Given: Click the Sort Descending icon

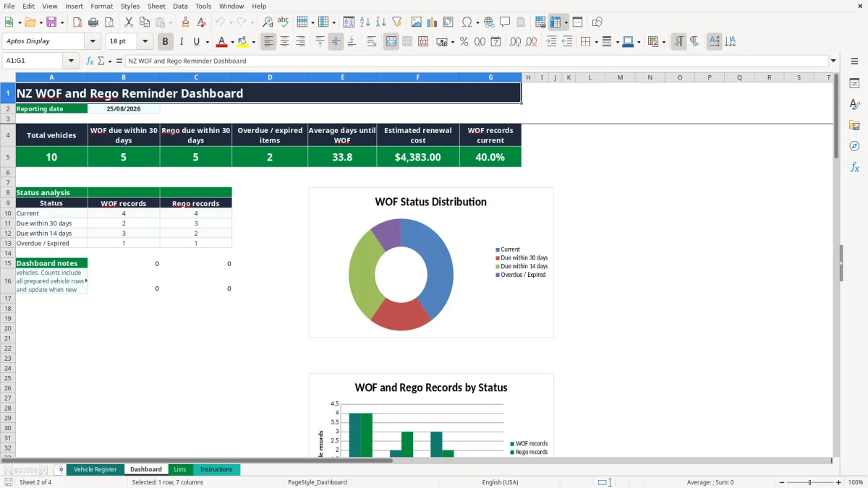Looking at the screenshot, I should click(x=381, y=22).
